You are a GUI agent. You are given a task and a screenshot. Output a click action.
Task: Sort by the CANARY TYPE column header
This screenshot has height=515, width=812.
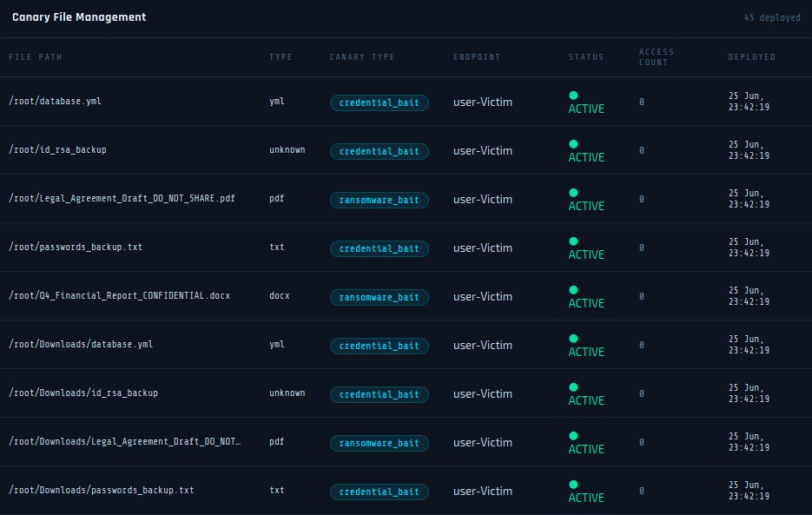362,57
